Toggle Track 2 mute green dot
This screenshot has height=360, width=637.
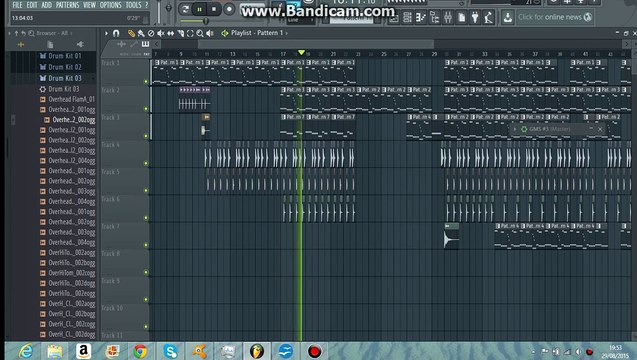[146, 109]
